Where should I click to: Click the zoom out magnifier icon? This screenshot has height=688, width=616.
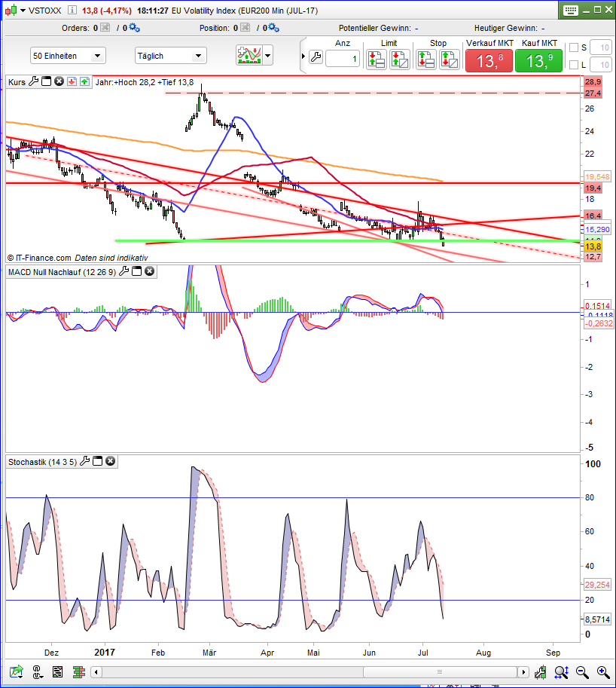[x=582, y=671]
